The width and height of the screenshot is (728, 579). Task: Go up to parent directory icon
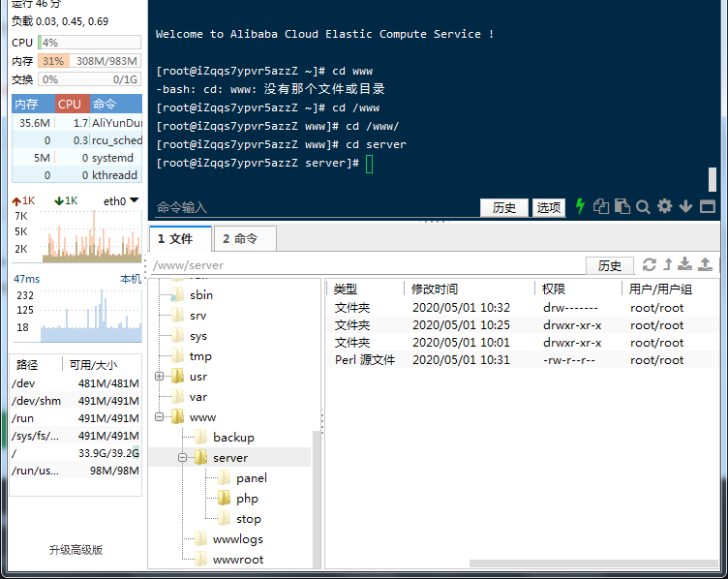(668, 264)
